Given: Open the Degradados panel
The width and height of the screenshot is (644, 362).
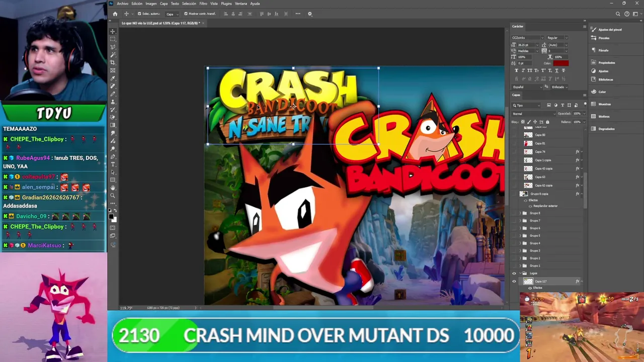Looking at the screenshot, I should coord(603,129).
